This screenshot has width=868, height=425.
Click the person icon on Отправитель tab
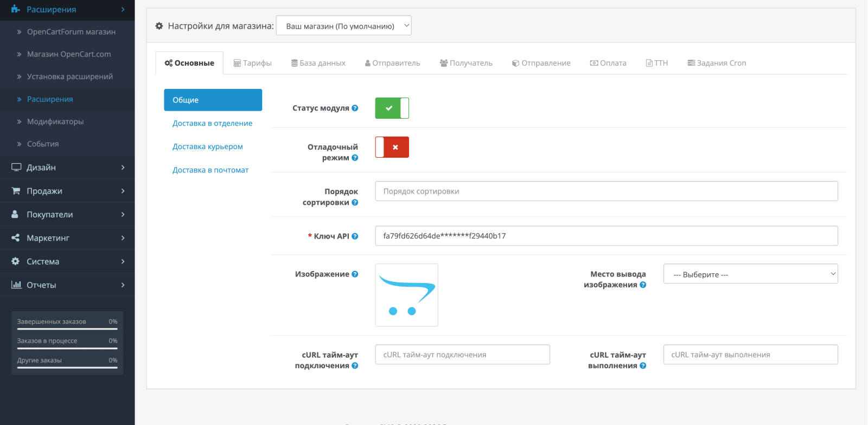click(368, 63)
